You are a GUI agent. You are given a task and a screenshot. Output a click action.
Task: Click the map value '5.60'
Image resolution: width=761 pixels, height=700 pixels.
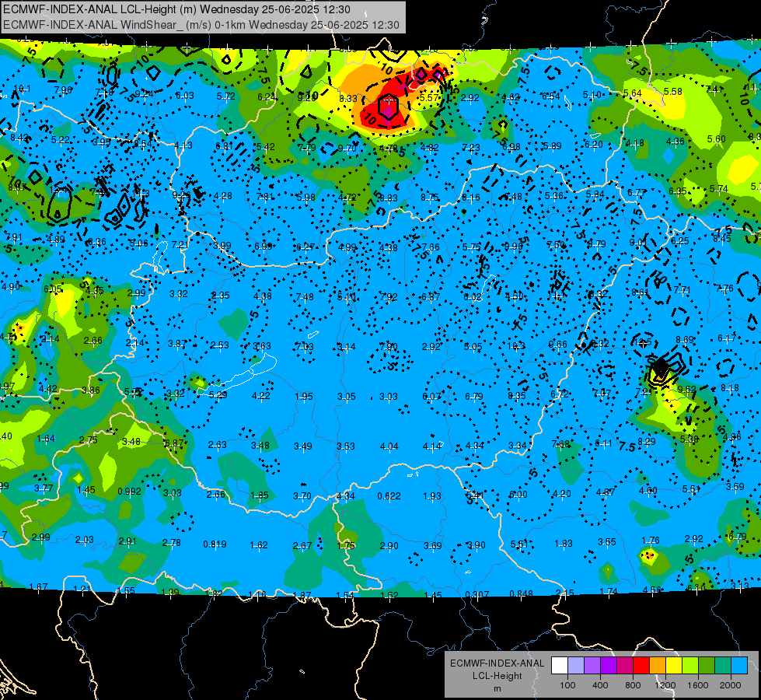pyautogui.click(x=717, y=139)
